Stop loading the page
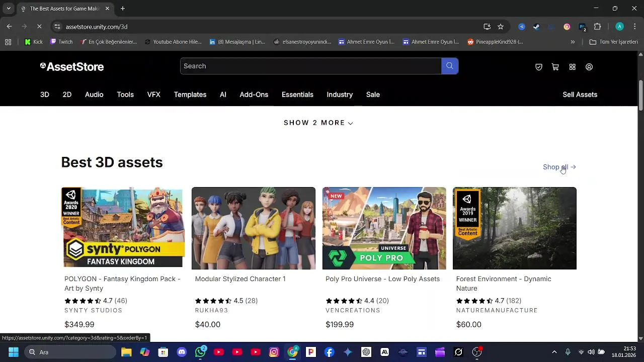644x362 pixels. (39, 27)
